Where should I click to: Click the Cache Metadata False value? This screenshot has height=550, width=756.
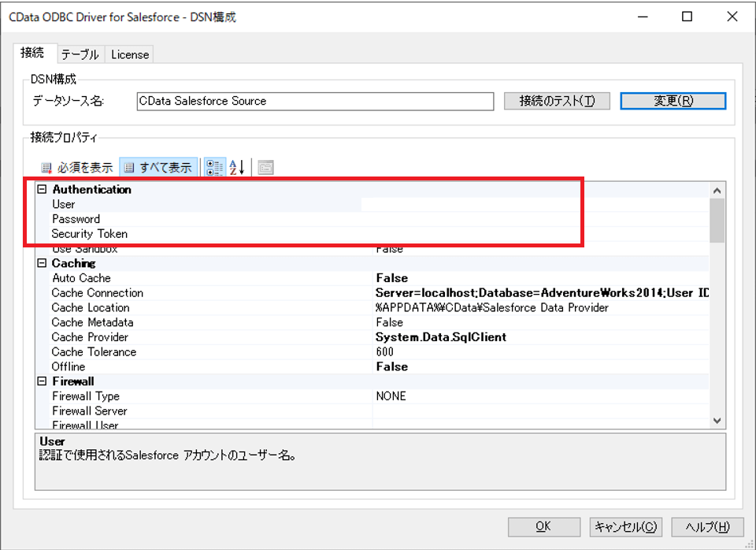click(390, 322)
